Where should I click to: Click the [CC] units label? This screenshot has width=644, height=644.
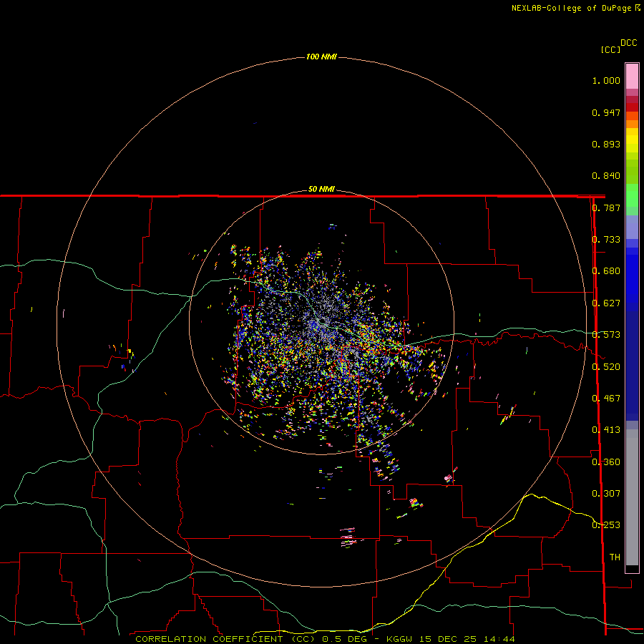pos(610,49)
